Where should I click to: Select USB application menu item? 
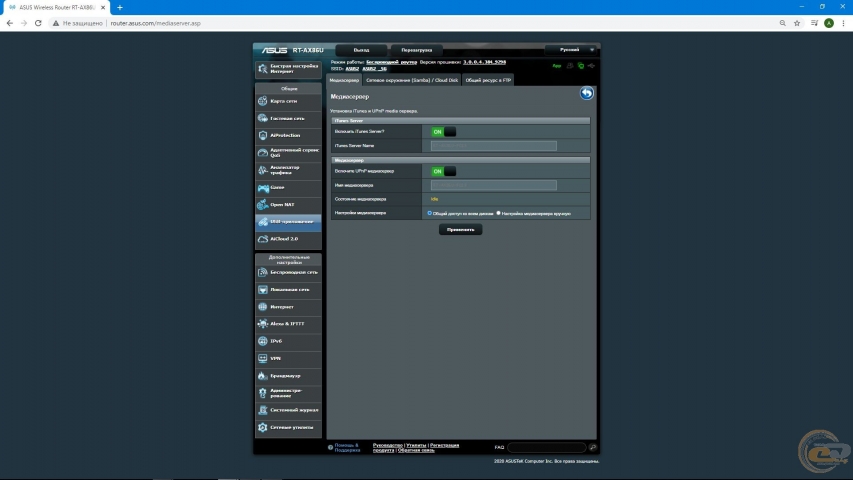(288, 222)
